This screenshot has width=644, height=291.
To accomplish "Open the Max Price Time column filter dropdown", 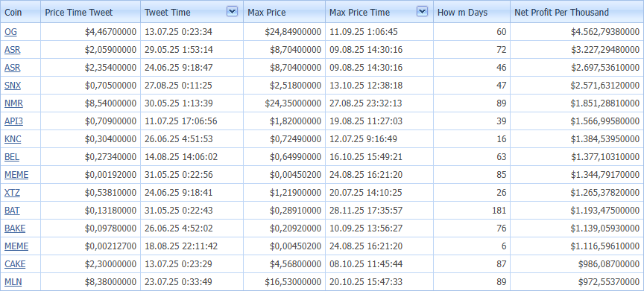I will pos(422,11).
